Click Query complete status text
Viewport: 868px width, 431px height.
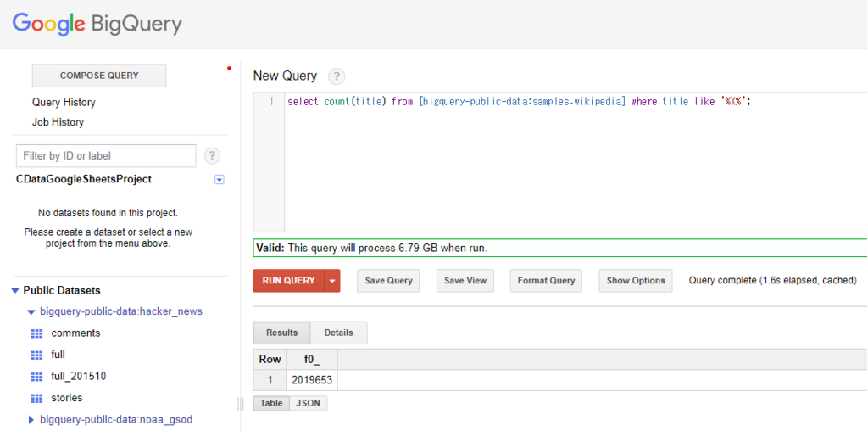tap(773, 281)
